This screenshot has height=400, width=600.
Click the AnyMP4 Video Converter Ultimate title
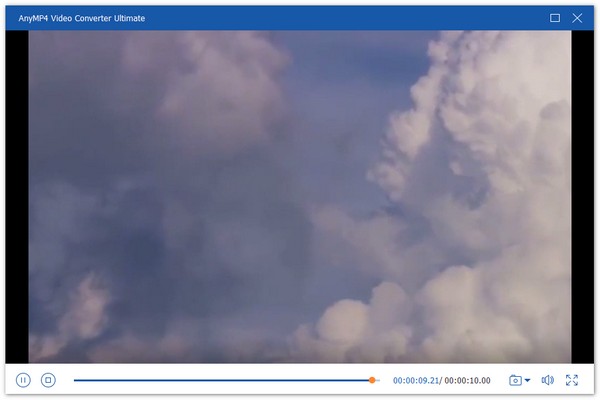[82, 18]
